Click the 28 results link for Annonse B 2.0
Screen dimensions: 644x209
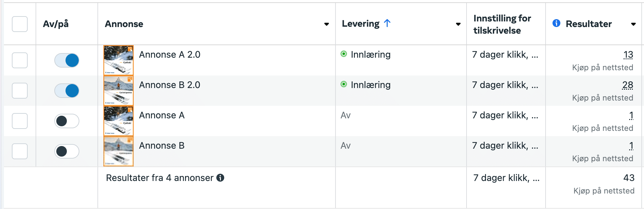coord(628,85)
